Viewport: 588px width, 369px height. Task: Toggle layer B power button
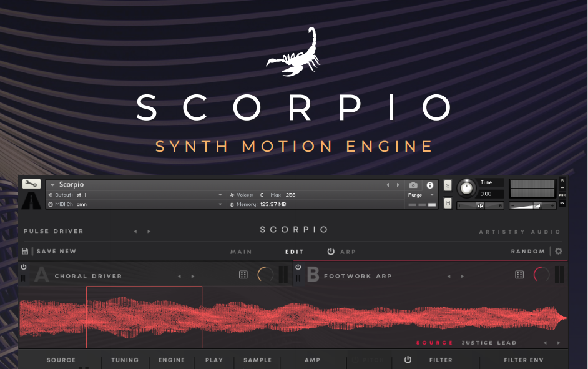298,267
